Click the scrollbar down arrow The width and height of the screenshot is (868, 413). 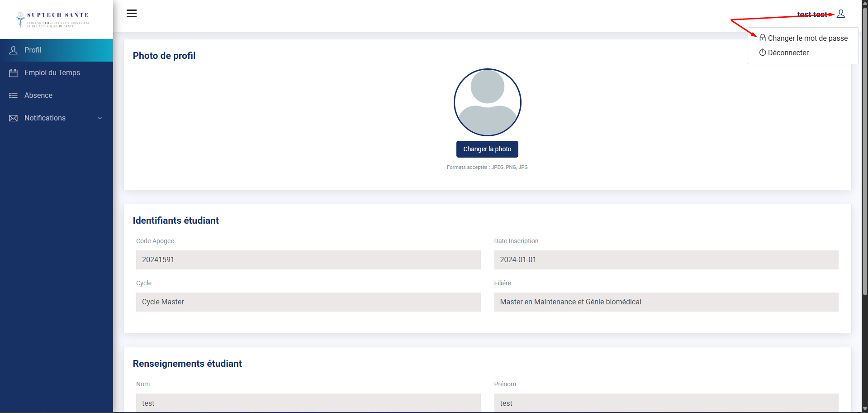pyautogui.click(x=864, y=408)
